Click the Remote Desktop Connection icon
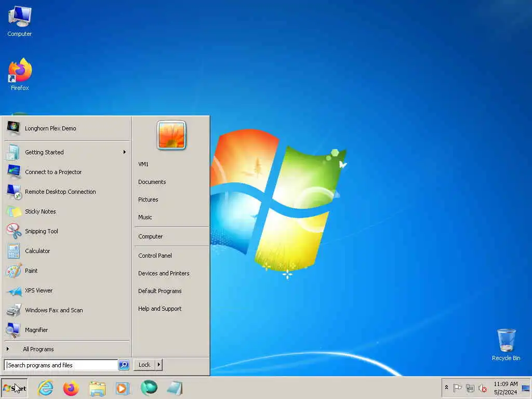The height and width of the screenshot is (399, 532). (14, 192)
